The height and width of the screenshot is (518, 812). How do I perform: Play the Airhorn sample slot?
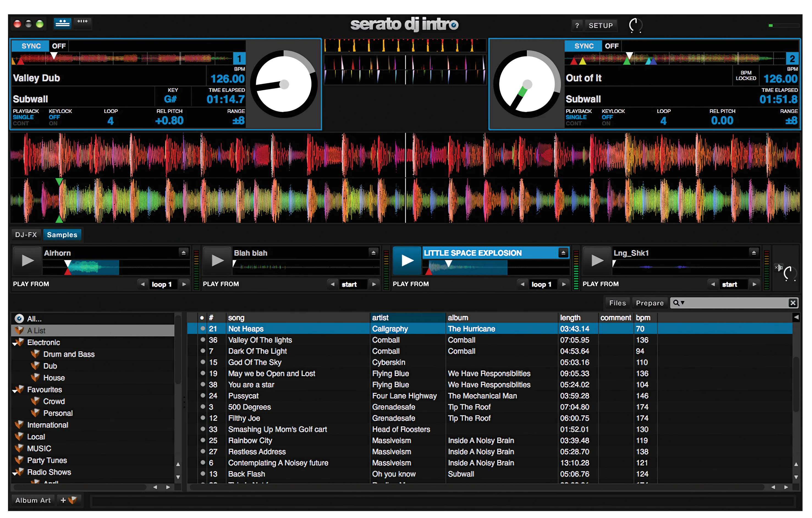(x=27, y=261)
